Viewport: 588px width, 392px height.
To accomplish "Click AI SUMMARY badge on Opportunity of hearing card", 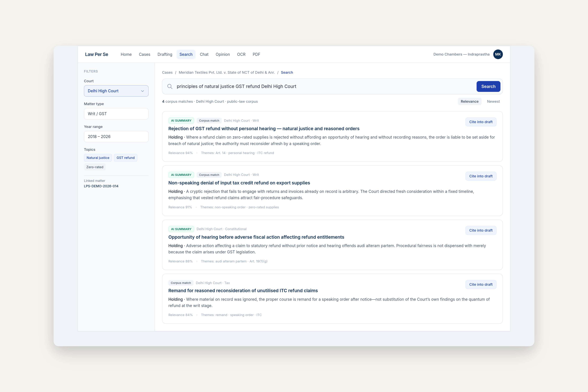I will pyautogui.click(x=181, y=229).
